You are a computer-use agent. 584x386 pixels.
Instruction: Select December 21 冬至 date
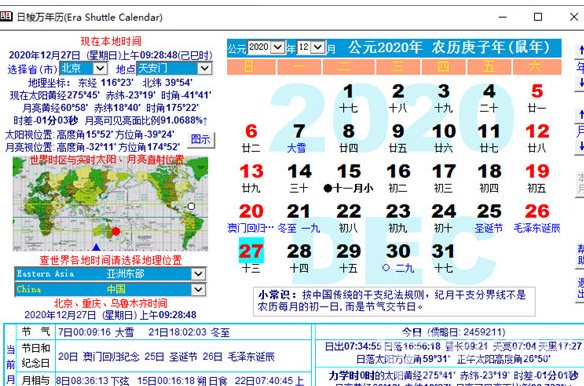299,218
